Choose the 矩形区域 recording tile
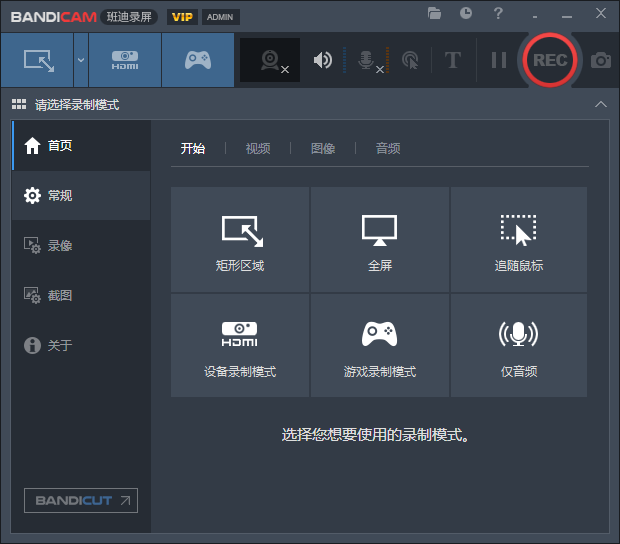The image size is (620, 544). 240,240
